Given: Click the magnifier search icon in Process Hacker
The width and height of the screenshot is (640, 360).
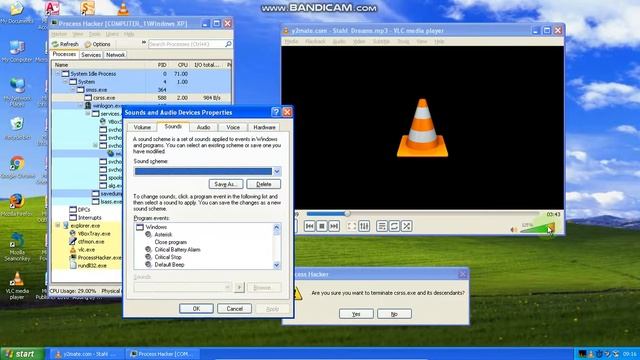Looking at the screenshot, I should 229,44.
